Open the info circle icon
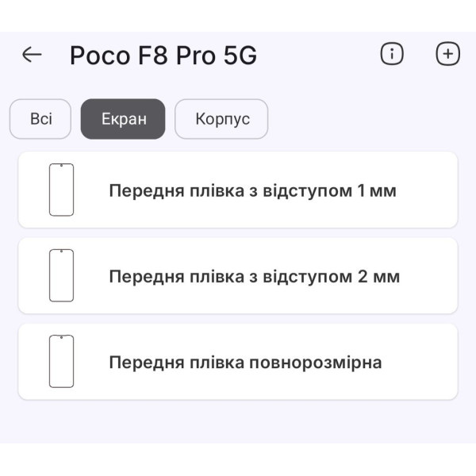 (x=392, y=54)
